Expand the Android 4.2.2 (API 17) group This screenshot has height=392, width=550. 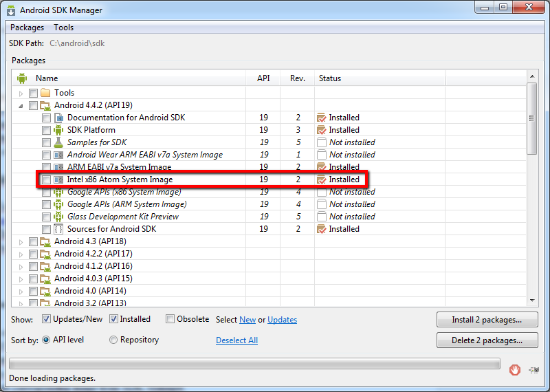[21, 254]
